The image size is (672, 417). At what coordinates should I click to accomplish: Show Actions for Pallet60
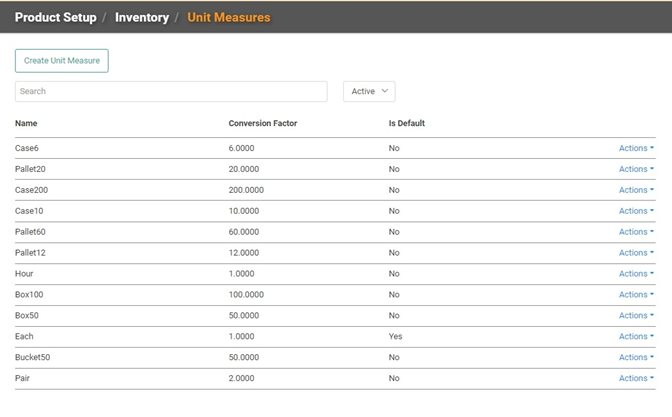click(x=636, y=232)
